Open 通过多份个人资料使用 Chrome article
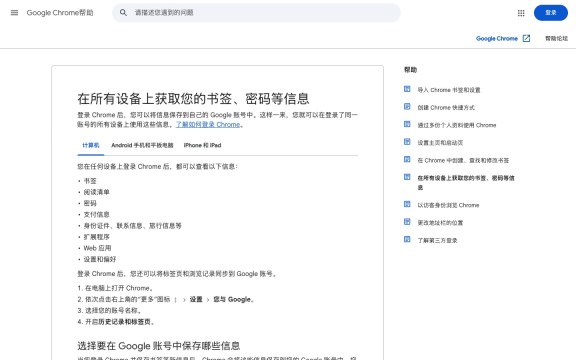 (457, 125)
